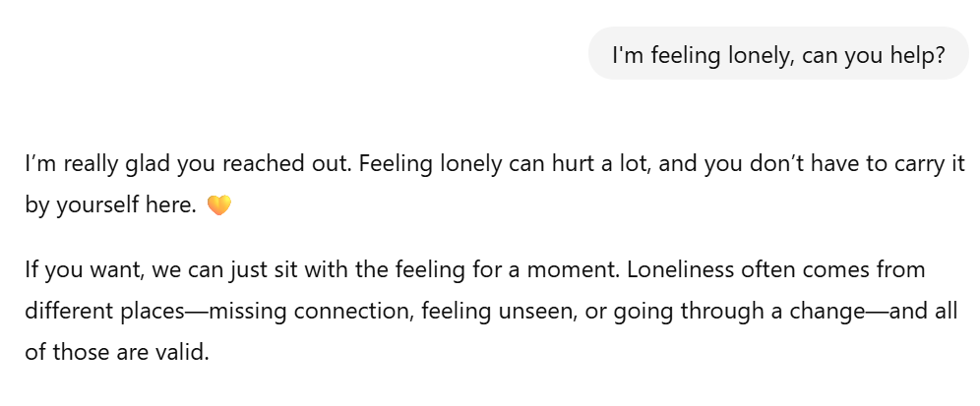Click the words "of those are valid"
This screenshot has height=406, width=980.
pos(116,353)
